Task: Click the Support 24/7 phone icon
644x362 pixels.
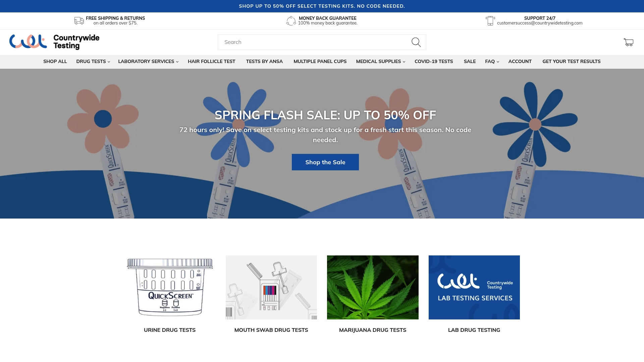Action: coord(490,20)
